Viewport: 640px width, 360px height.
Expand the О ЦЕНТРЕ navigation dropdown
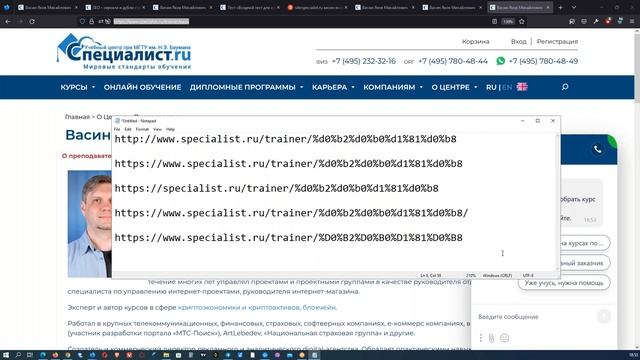coord(454,87)
